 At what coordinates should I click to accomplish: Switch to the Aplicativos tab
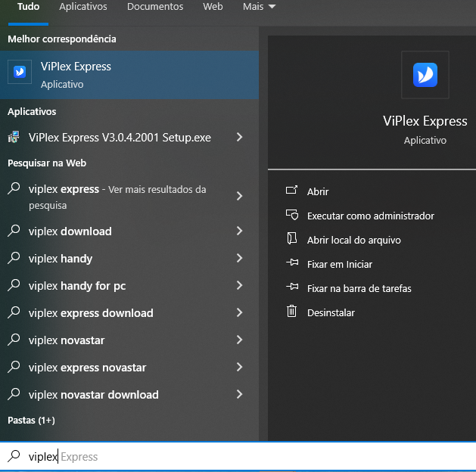(x=83, y=7)
